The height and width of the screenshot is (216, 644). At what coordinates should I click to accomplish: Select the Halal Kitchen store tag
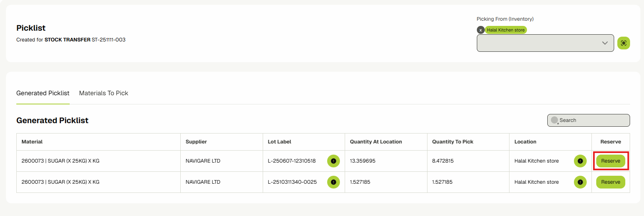[505, 30]
